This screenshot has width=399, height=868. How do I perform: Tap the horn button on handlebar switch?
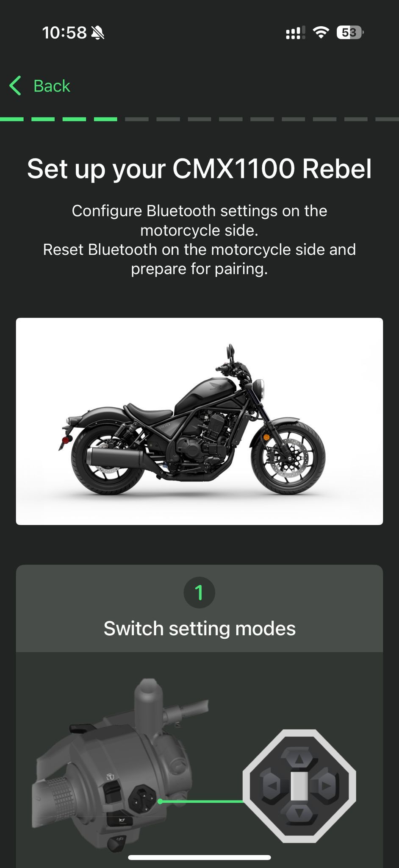click(x=120, y=821)
